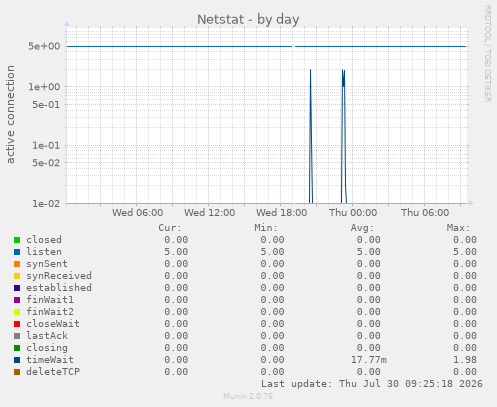Click the deleteTCP Max value 0.00
The height and width of the screenshot is (407, 497).
(465, 372)
